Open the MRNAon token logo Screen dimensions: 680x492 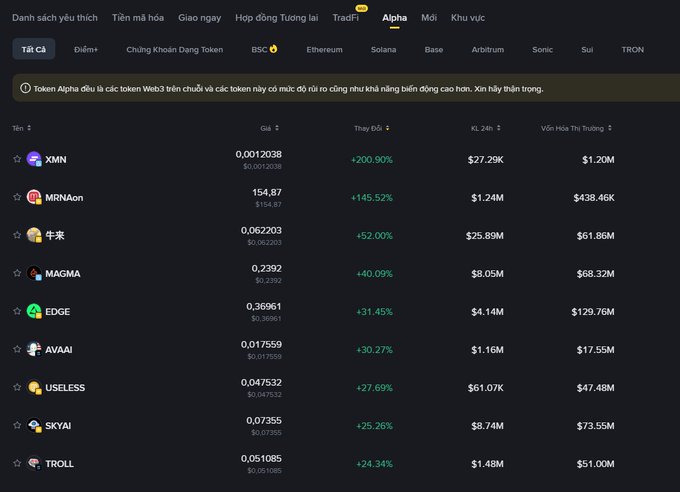click(34, 197)
